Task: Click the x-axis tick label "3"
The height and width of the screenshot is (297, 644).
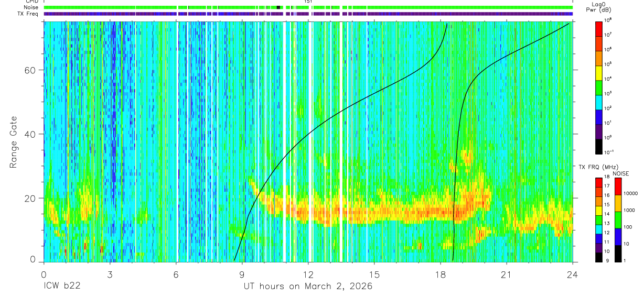Action: (x=110, y=274)
